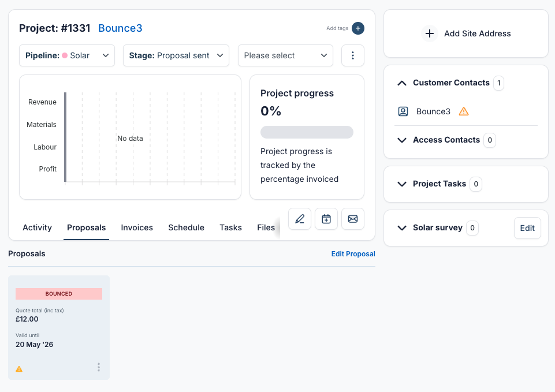Open the bounced proposal card options menu
This screenshot has width=555, height=392.
99,367
